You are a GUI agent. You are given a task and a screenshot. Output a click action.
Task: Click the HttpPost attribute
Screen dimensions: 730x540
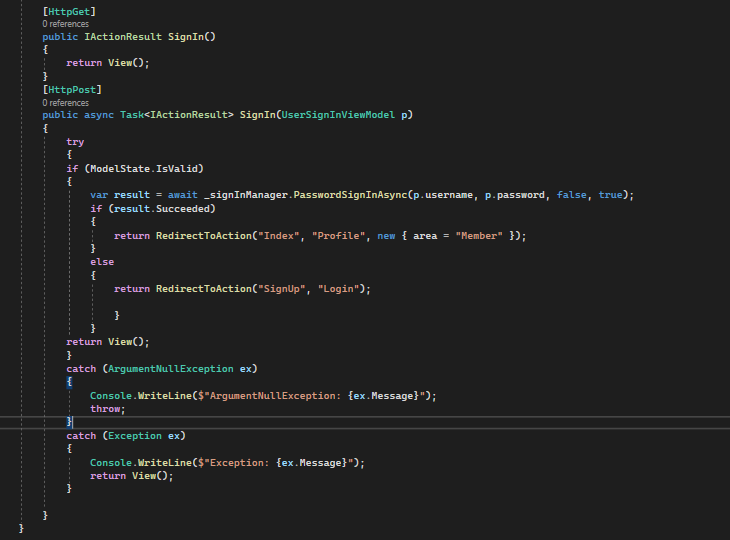[72, 89]
